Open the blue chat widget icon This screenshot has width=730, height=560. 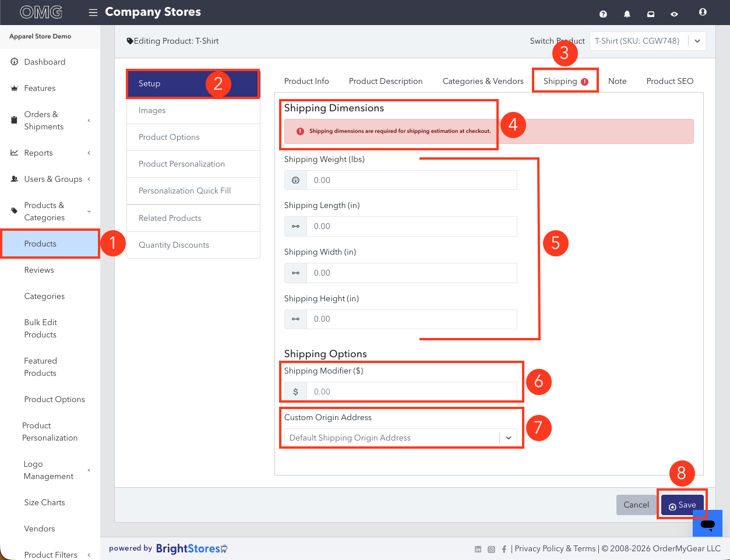[707, 524]
